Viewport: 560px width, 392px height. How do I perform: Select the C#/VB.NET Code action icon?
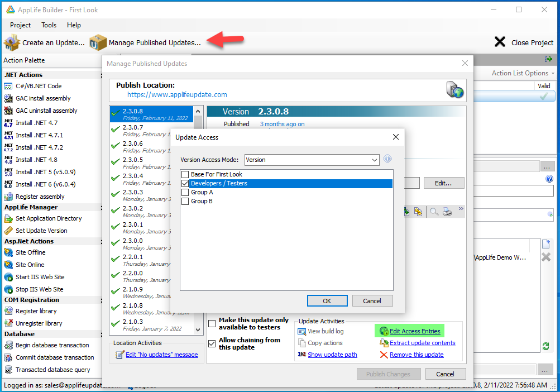coord(8,86)
